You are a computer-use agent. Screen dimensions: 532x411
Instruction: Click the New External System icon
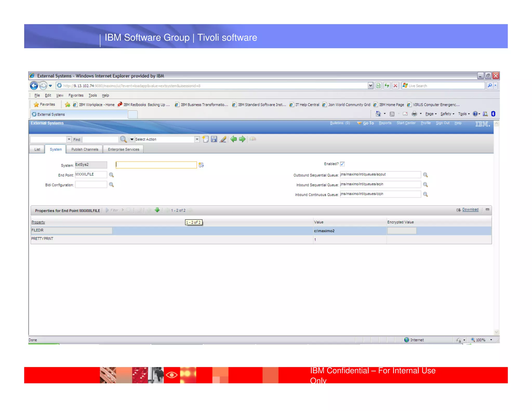tap(205, 139)
